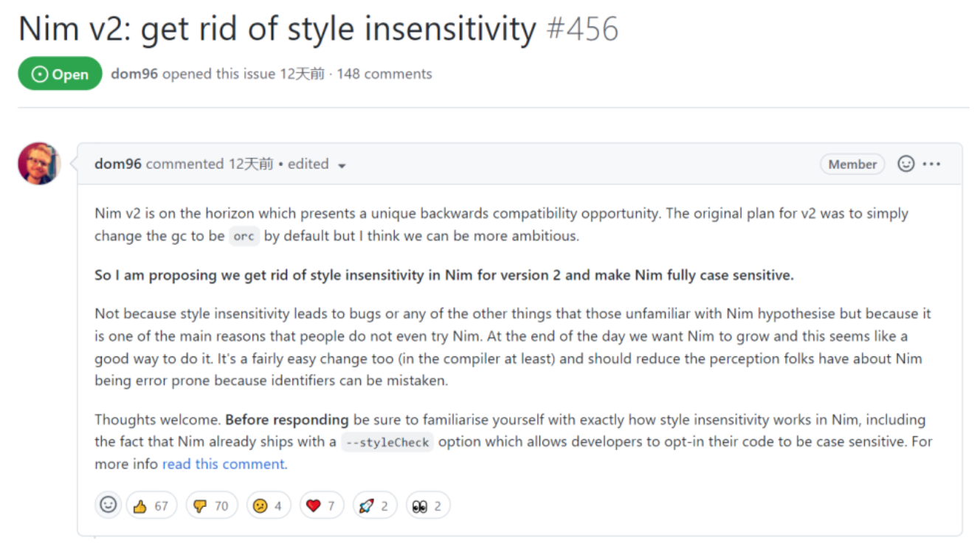980x549 pixels.
Task: Click the comment's 12天前 timestamp
Action: click(250, 164)
